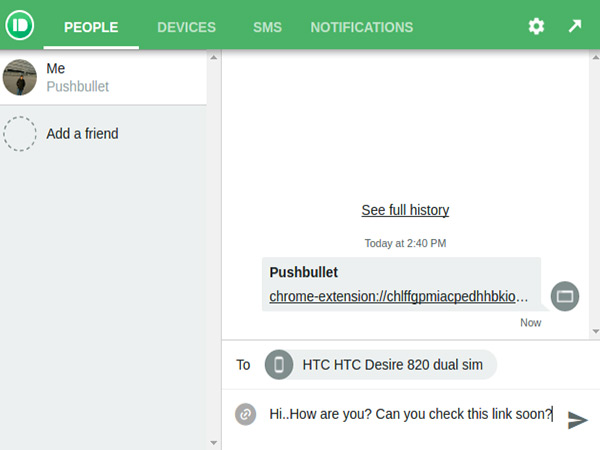Click the down arrow of people list scrollbar

pos(214,443)
